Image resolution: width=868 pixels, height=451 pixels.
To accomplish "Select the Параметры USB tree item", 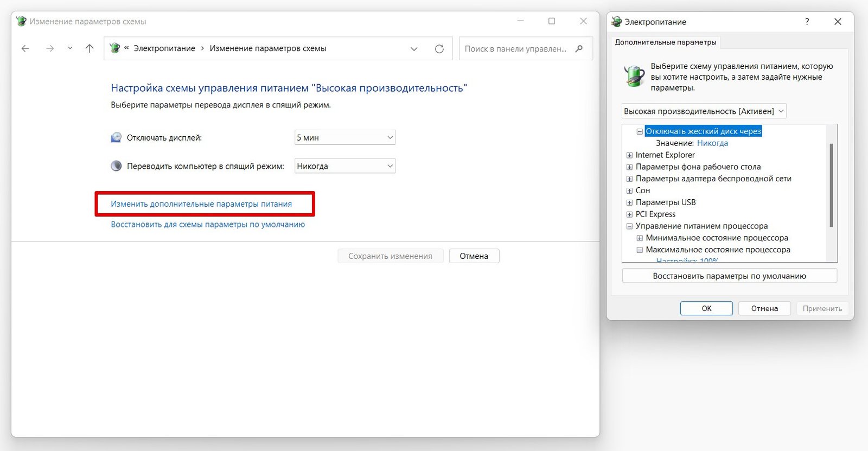I will tap(666, 202).
